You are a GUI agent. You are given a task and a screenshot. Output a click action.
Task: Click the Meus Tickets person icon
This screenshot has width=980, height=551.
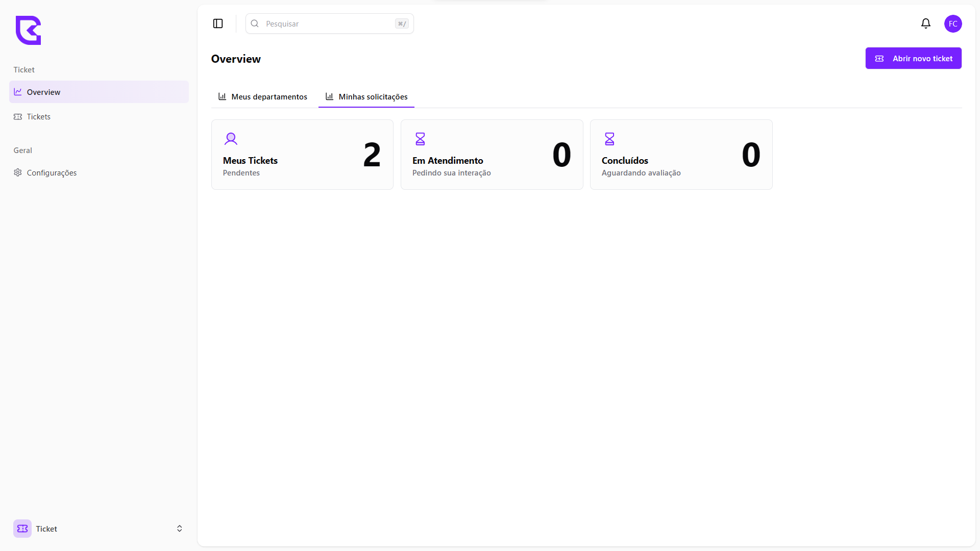coord(231,139)
